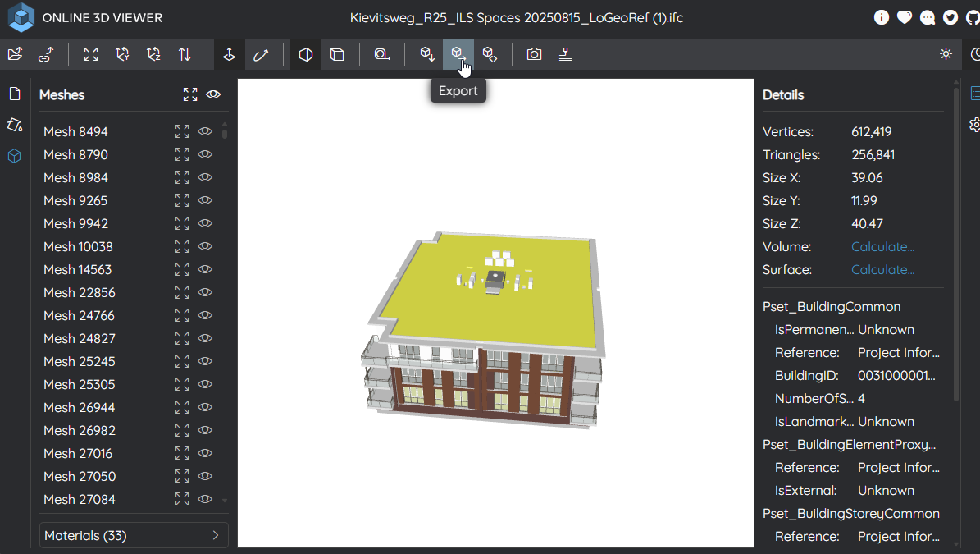
Task: Switch to the light mode sun icon
Action: click(946, 54)
